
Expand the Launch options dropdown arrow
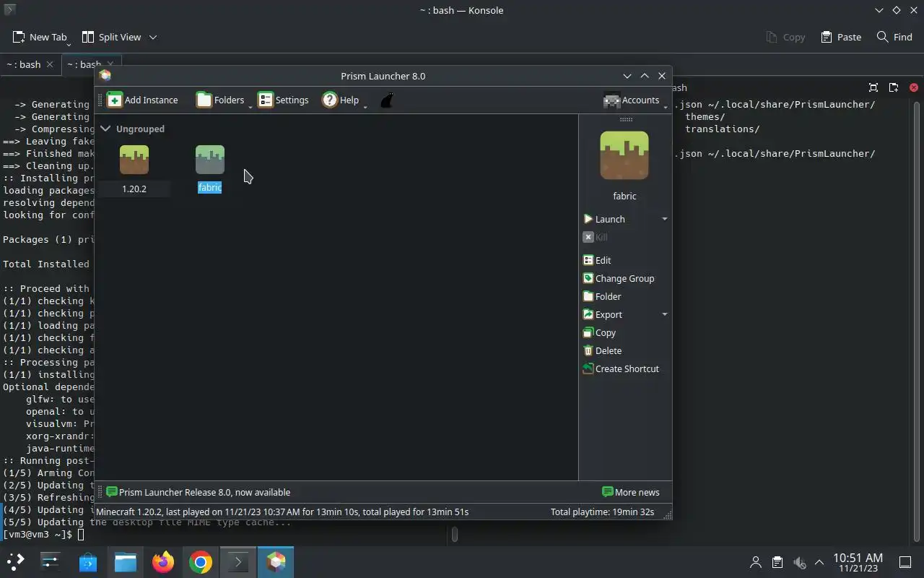click(x=665, y=219)
